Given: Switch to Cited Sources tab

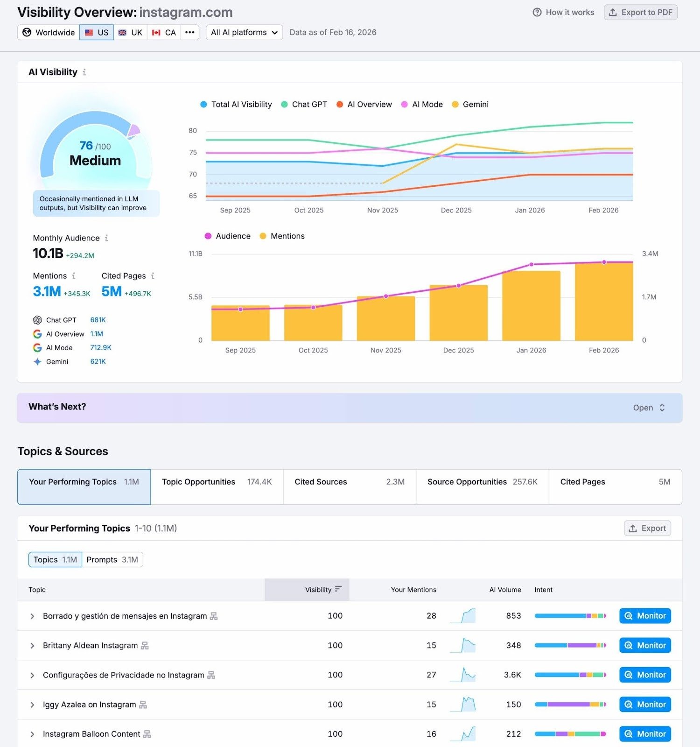Looking at the screenshot, I should (350, 487).
